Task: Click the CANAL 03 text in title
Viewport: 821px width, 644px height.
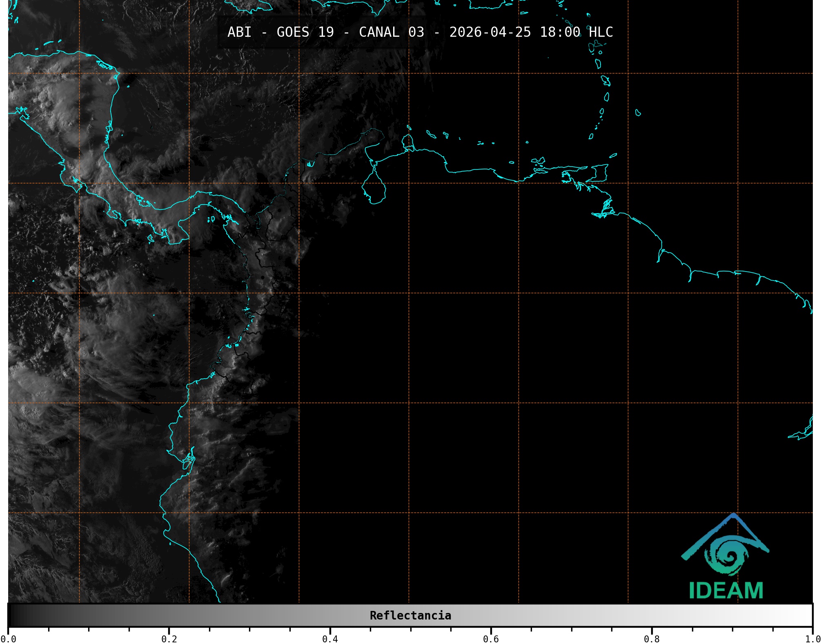Action: click(x=391, y=32)
